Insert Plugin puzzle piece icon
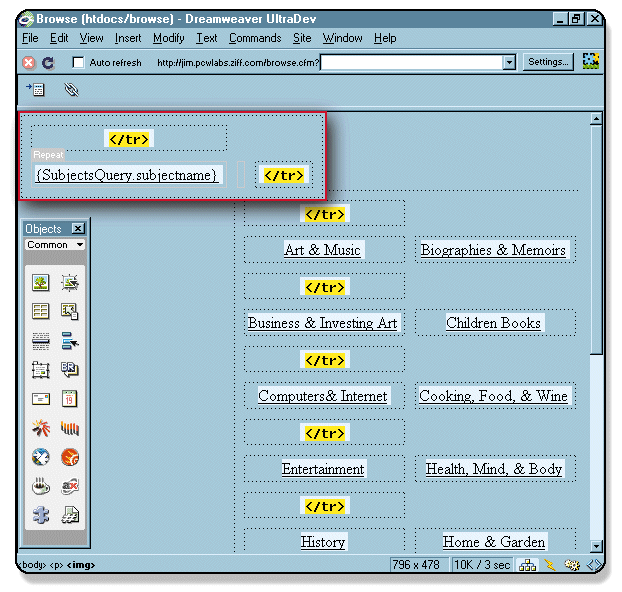Image resolution: width=622 pixels, height=592 pixels. click(x=41, y=515)
